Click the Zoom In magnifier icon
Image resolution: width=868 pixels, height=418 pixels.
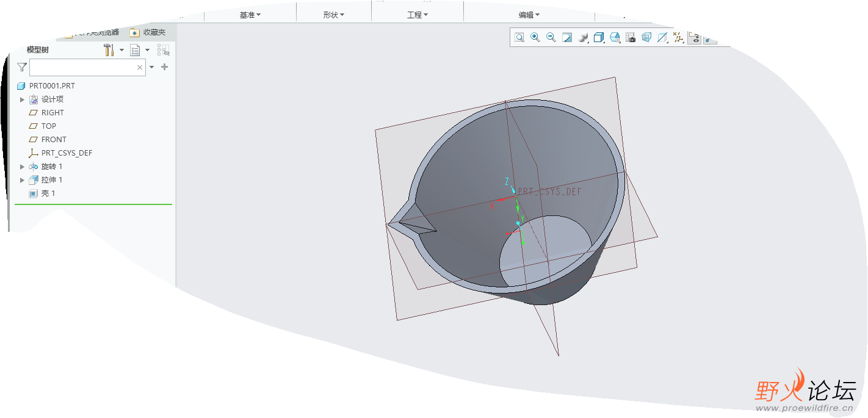tap(535, 38)
